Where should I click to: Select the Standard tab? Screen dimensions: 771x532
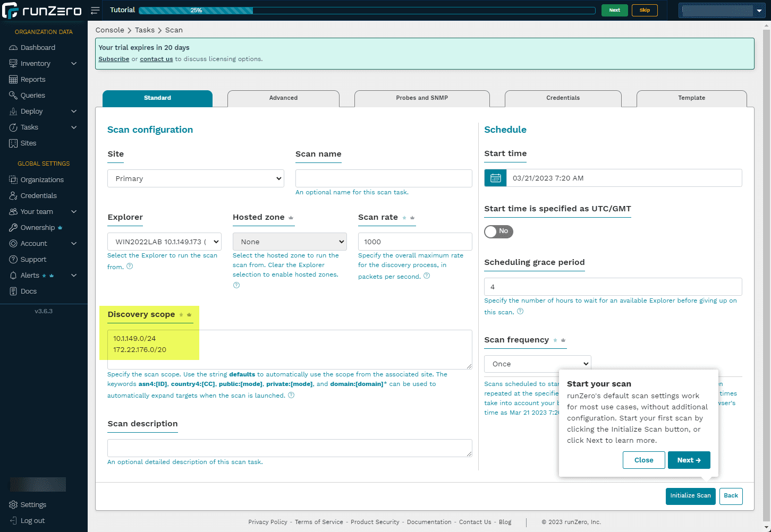tap(157, 98)
